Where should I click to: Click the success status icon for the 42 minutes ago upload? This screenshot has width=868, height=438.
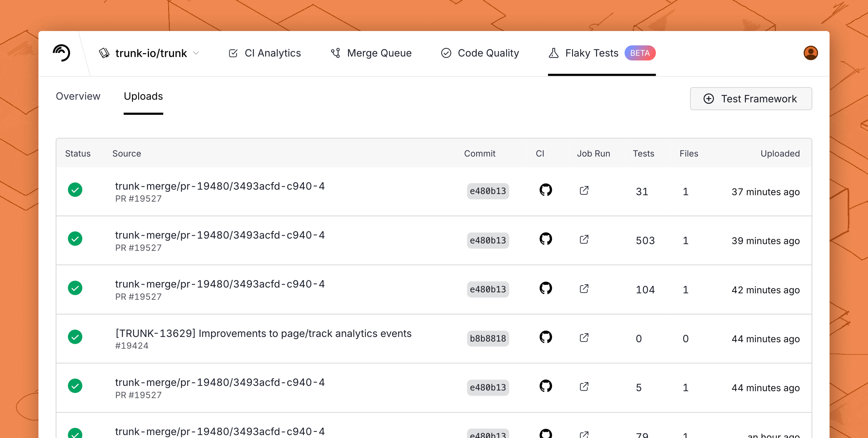(75, 288)
